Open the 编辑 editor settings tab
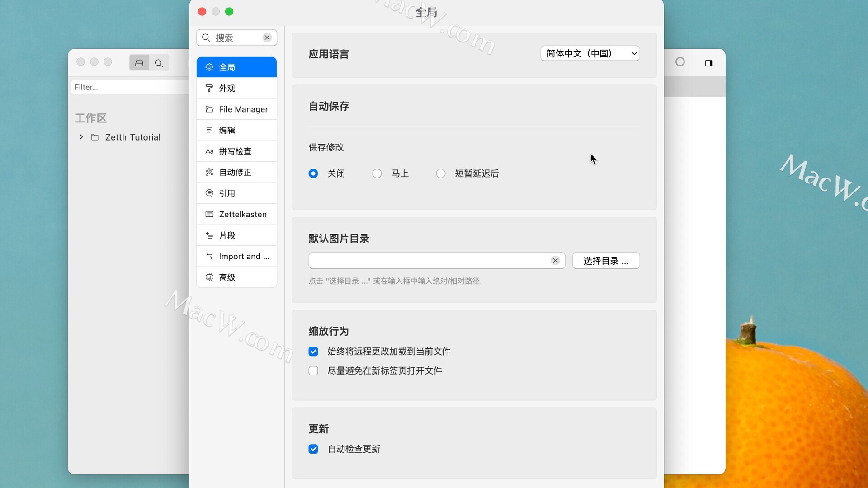 (x=236, y=130)
